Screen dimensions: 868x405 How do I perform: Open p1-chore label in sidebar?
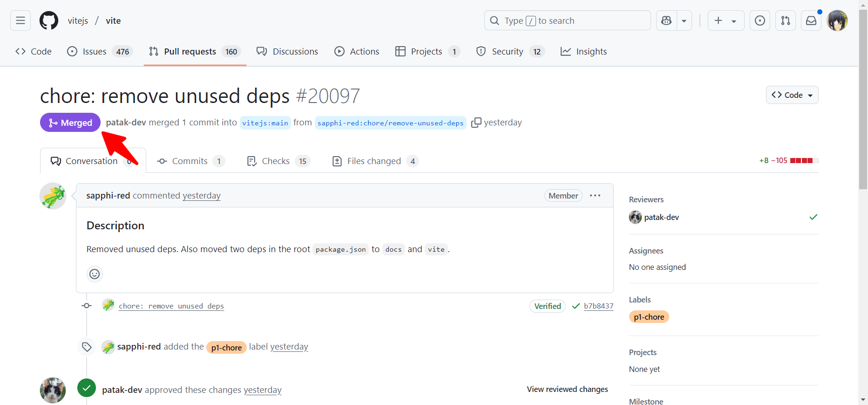click(649, 317)
